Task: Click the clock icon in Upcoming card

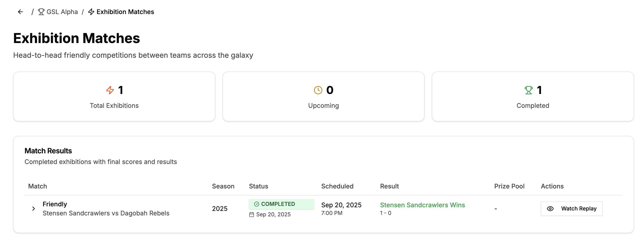Action: point(318,90)
